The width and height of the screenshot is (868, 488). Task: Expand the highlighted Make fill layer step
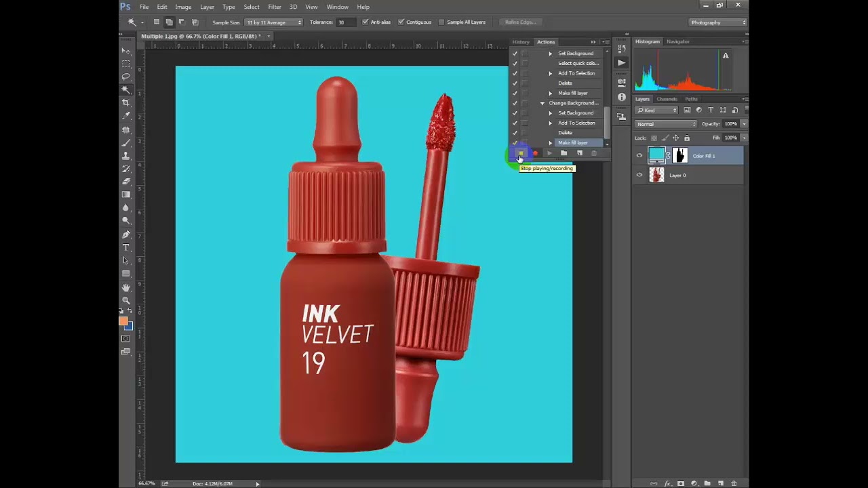pyautogui.click(x=551, y=143)
